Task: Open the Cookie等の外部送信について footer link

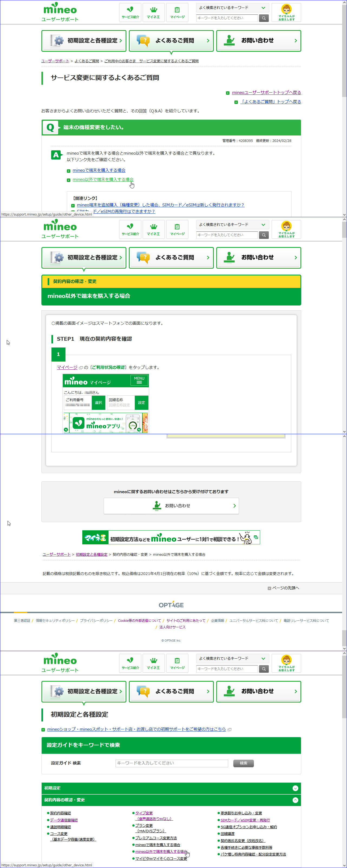Action: [139, 620]
